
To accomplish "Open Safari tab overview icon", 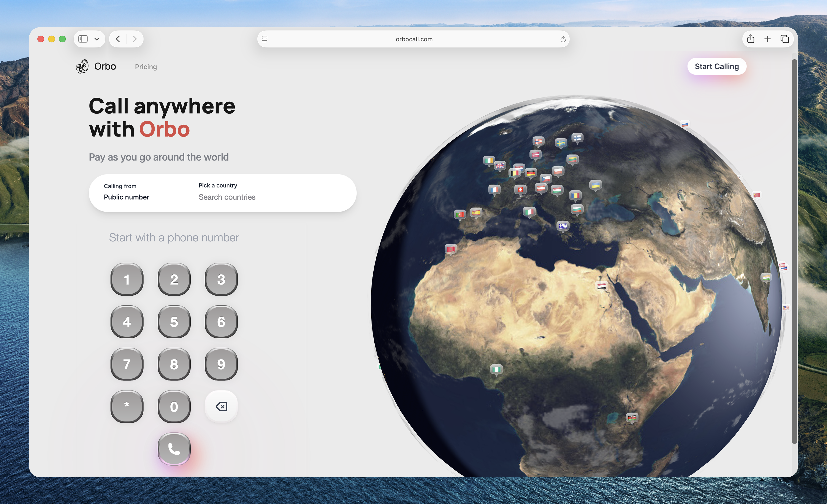I will click(x=784, y=39).
